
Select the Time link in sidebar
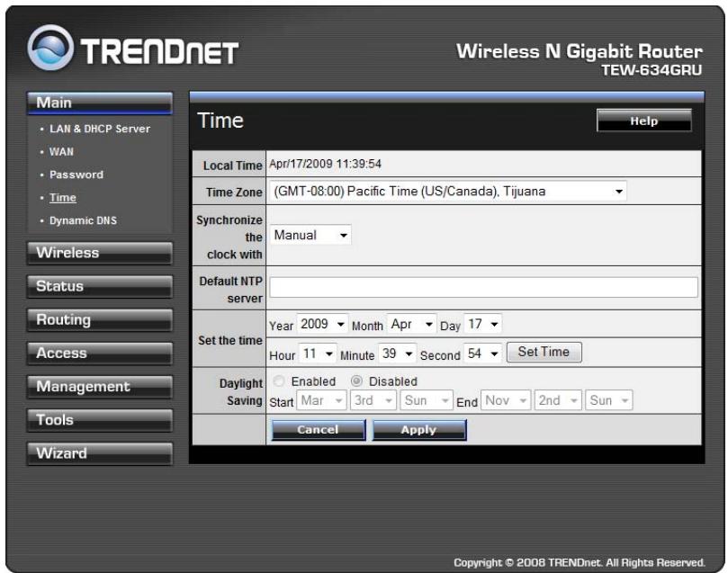(63, 198)
